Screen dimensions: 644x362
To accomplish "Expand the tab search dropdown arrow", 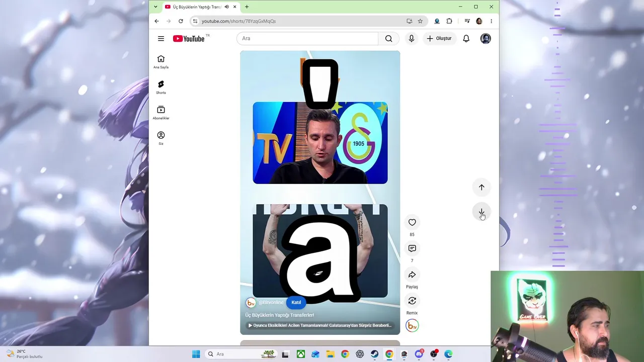I will pyautogui.click(x=155, y=7).
